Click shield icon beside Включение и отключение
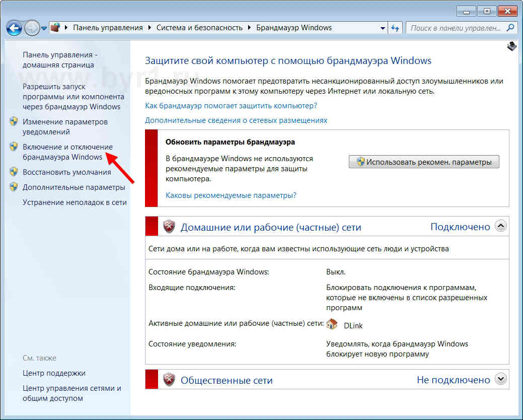This screenshot has width=523, height=420. (14, 147)
